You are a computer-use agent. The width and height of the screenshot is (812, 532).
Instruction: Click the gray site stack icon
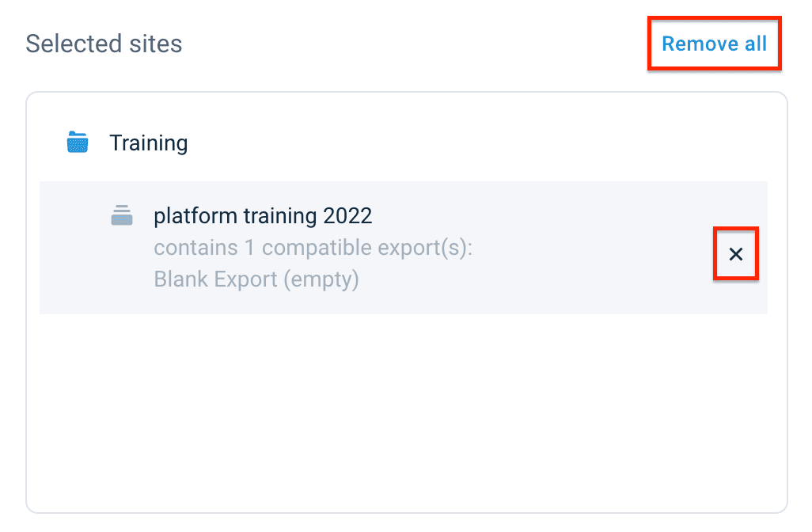[x=121, y=215]
